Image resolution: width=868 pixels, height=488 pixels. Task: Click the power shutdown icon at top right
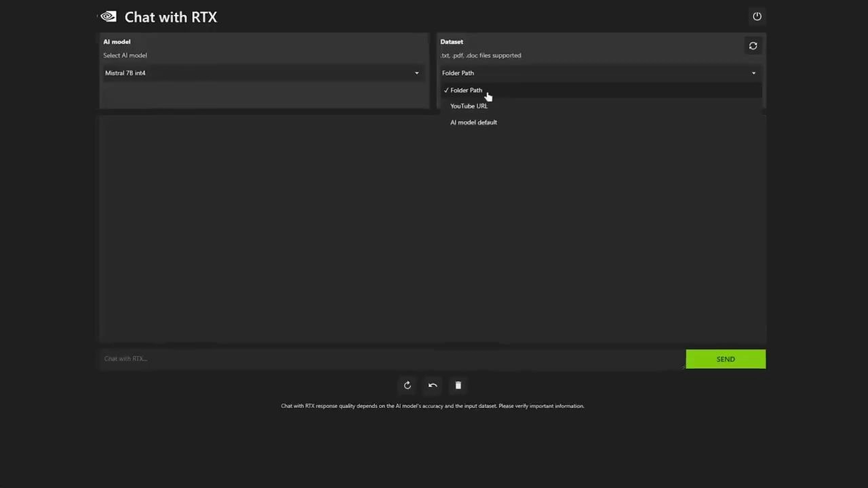coord(757,16)
